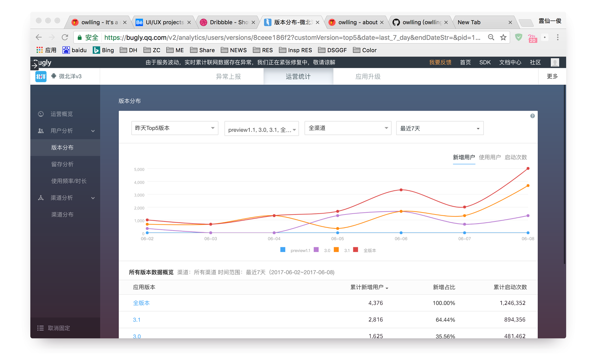
Task: Toggle preview1.1 series in chart legend
Action: click(295, 250)
